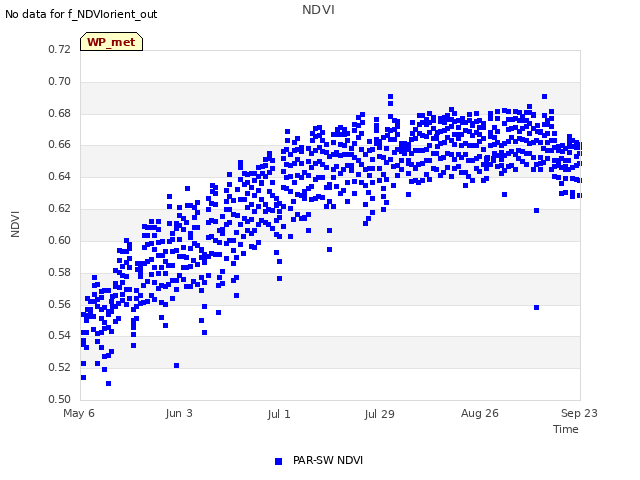Click the 0.50 y-axis value
The image size is (640, 480).
[60, 399]
